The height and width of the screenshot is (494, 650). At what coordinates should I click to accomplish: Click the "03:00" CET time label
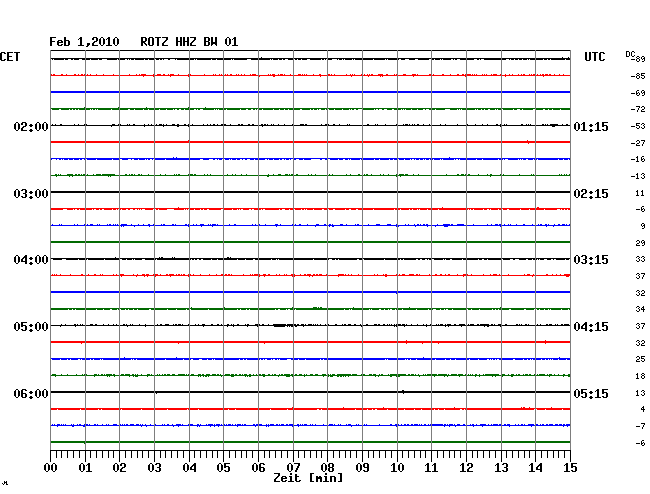click(31, 194)
